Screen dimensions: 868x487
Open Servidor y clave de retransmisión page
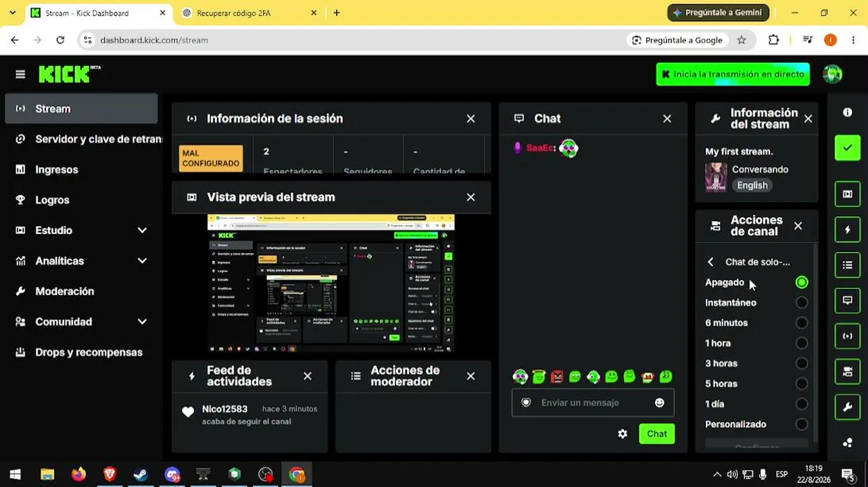(x=81, y=139)
